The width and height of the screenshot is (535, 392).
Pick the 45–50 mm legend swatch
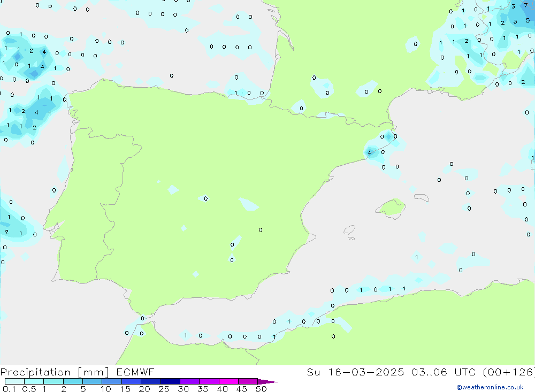[x=248, y=381]
